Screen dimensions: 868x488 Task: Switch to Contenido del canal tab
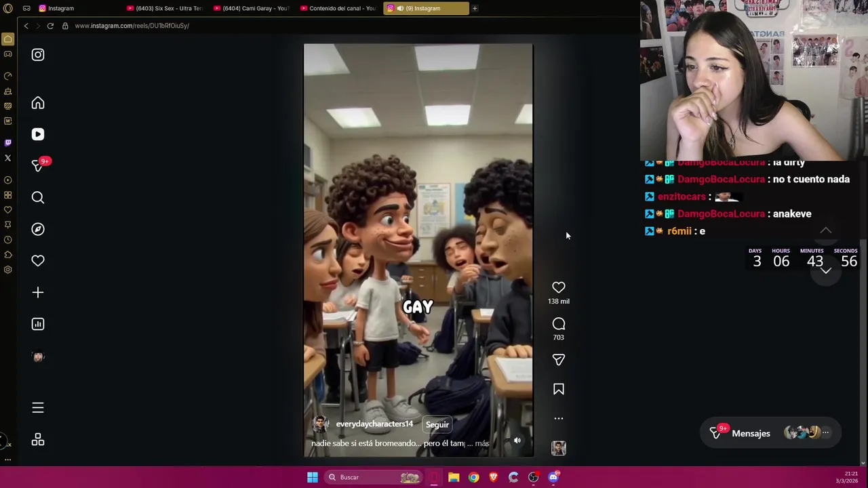point(339,8)
